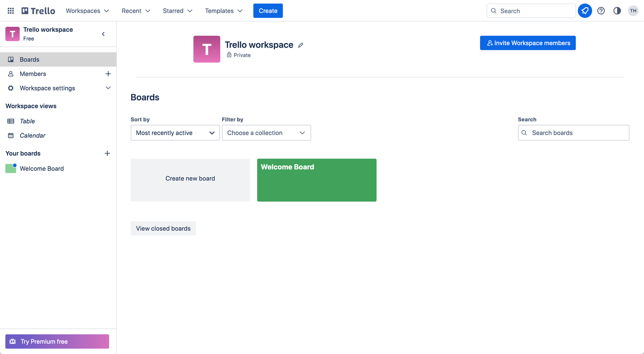This screenshot has height=354, width=644.
Task: Open the green Welcome Board tile
Action: (317, 180)
